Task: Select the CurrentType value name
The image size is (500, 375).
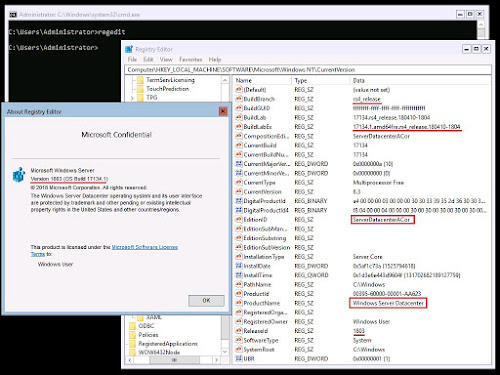Action: (x=259, y=183)
